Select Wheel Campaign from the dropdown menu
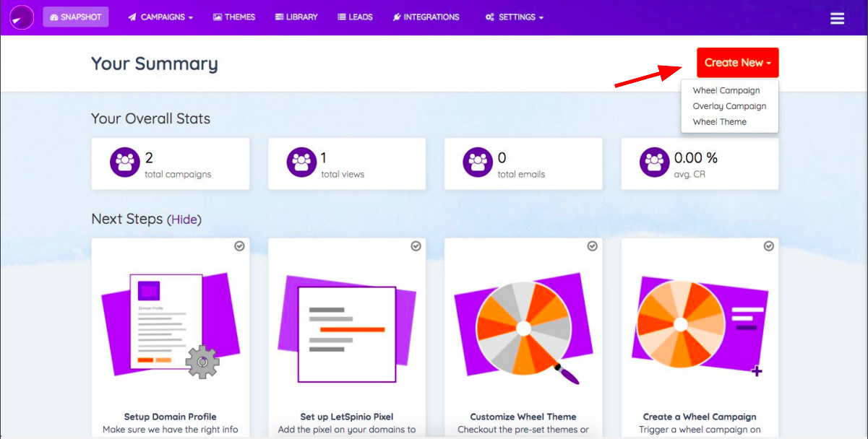The height and width of the screenshot is (439, 868). pyautogui.click(x=726, y=91)
